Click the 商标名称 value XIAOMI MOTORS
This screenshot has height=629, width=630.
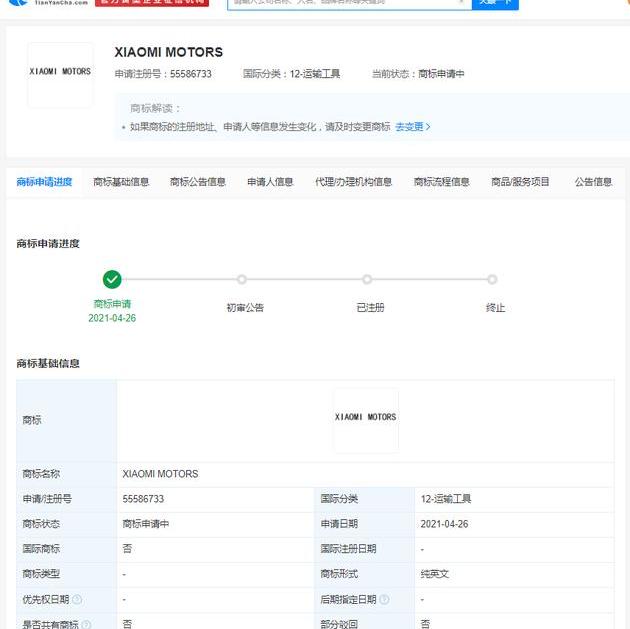[160, 474]
